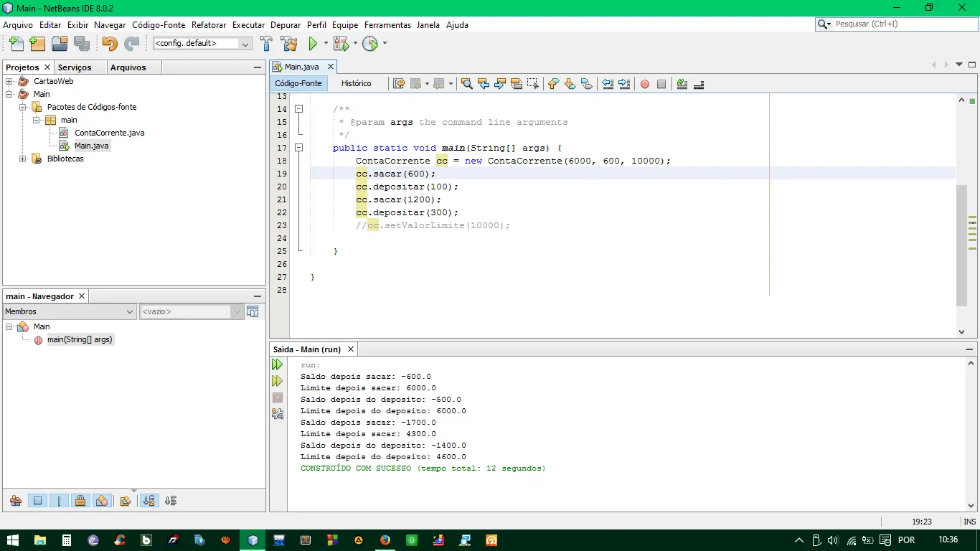Open the config. default dropdown
The height and width of the screenshot is (551, 980).
202,44
